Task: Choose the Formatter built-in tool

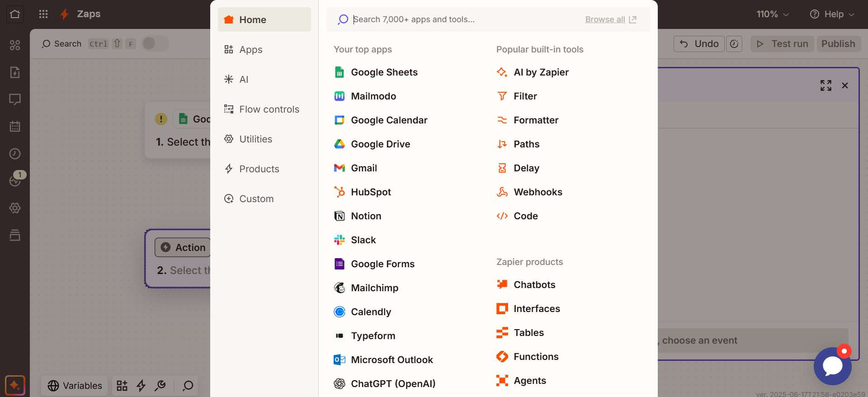Action: coord(528,120)
